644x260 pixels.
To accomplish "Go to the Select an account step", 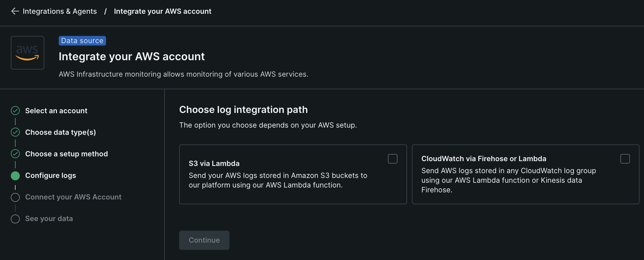I will point(56,111).
